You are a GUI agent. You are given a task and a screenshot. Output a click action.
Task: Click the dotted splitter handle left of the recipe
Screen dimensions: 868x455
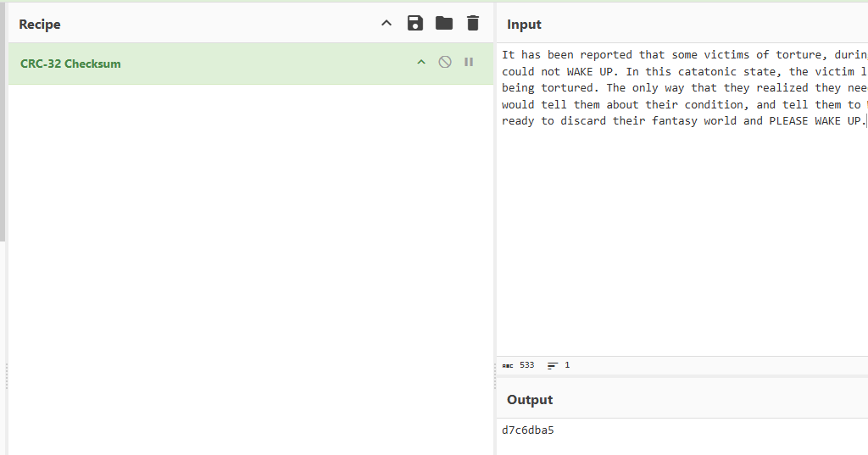click(7, 376)
